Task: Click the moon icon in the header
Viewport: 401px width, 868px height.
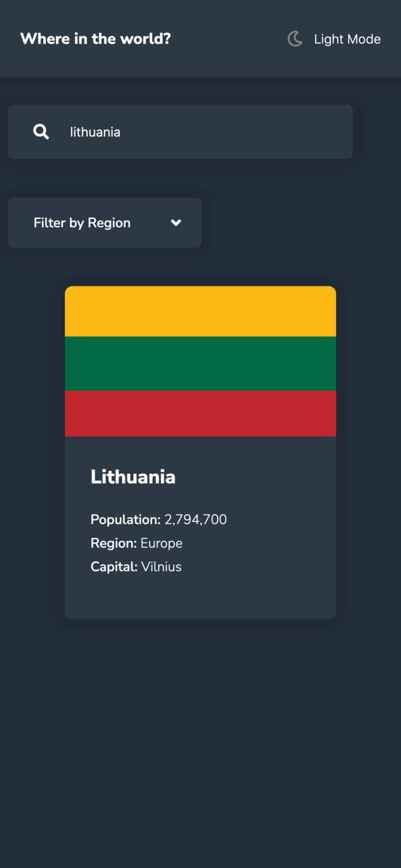Action: [295, 39]
